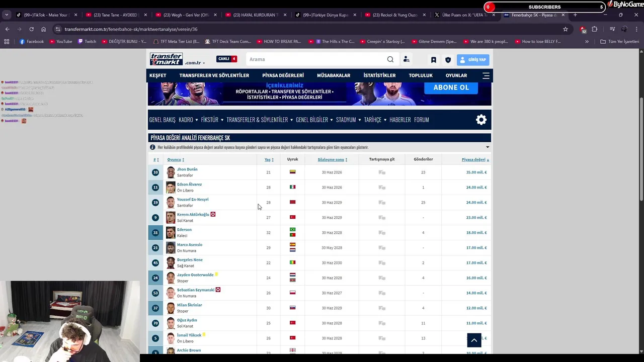This screenshot has height=362, width=644.
Task: Click CANLI live button
Action: [x=226, y=59]
